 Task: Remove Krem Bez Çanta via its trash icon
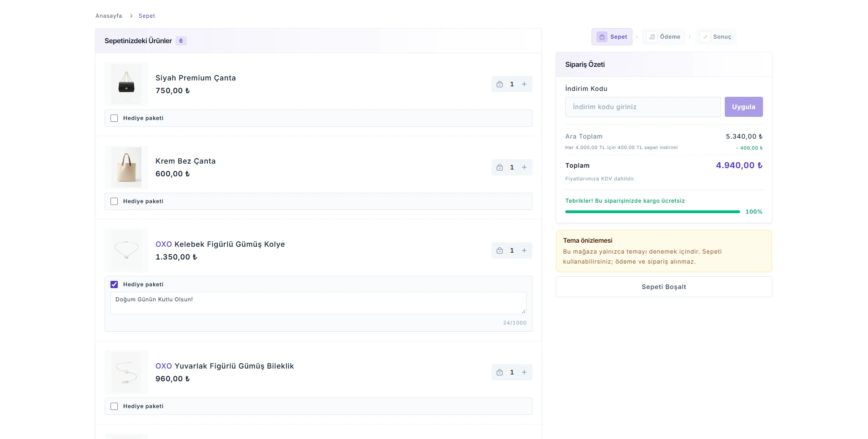point(499,167)
